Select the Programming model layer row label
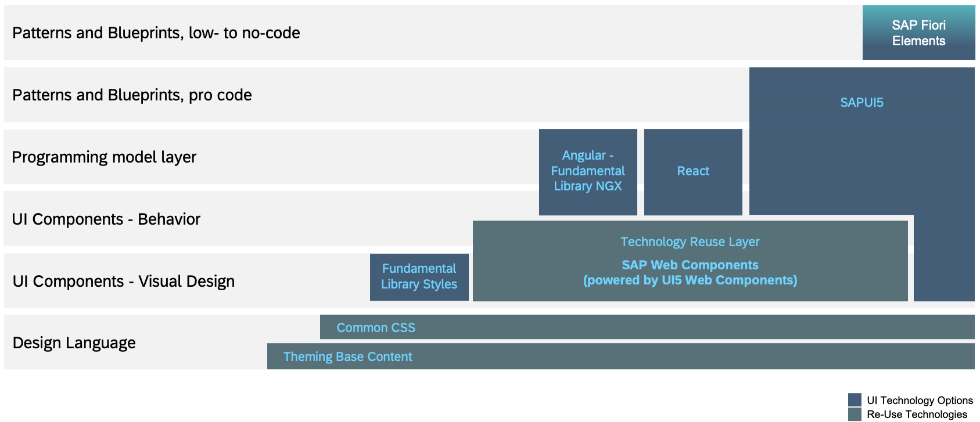The image size is (980, 422). (104, 157)
